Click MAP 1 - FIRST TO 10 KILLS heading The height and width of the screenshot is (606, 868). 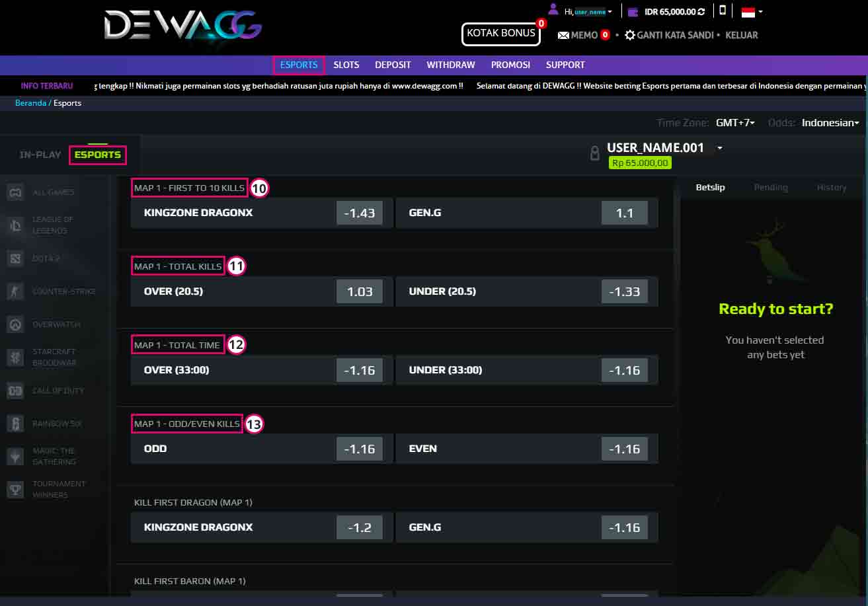pos(189,188)
